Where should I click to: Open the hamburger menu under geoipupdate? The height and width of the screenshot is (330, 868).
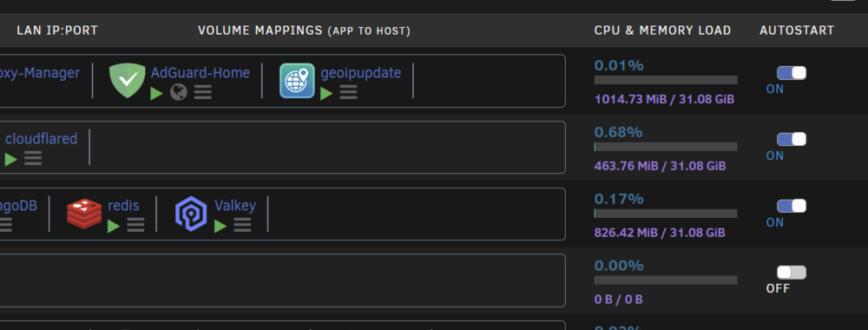(x=348, y=92)
